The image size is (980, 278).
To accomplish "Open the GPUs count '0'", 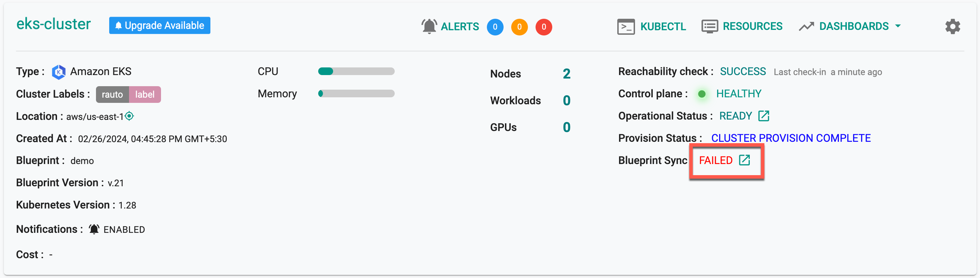I will tap(567, 127).
